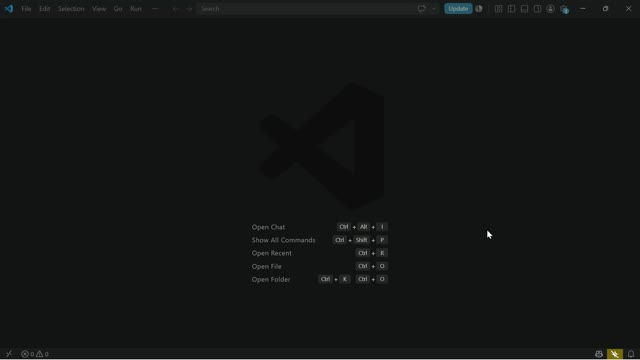Click the Show All Commands text
640x360 pixels.
tap(283, 240)
